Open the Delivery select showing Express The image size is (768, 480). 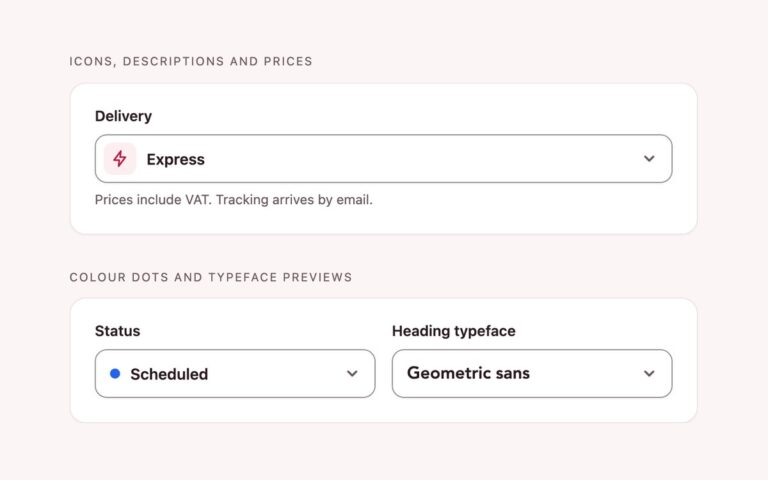pyautogui.click(x=384, y=159)
